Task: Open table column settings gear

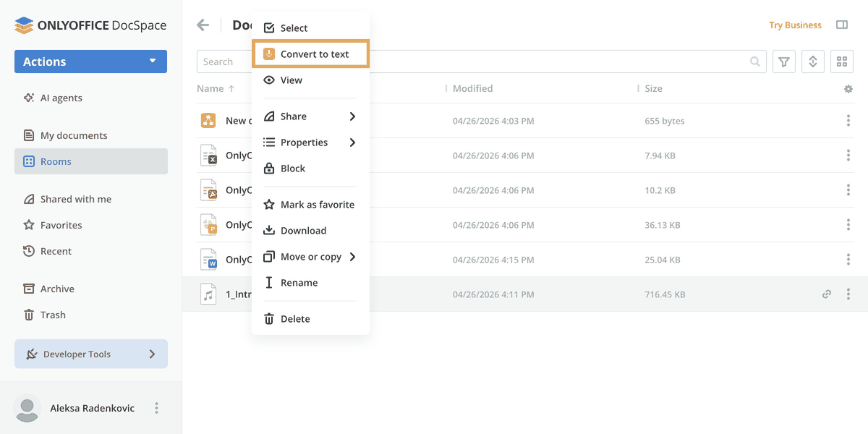Action: pos(848,89)
